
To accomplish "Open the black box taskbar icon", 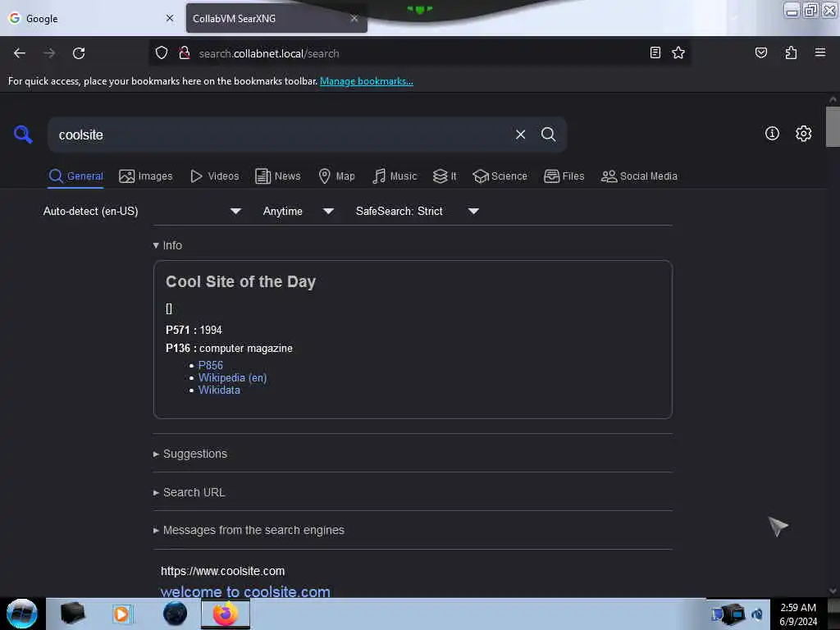I will 73,614.
